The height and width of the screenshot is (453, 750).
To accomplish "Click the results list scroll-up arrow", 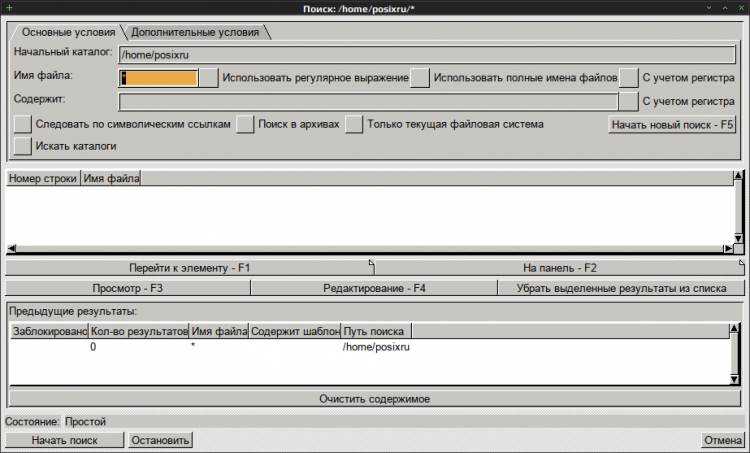I will point(738,176).
